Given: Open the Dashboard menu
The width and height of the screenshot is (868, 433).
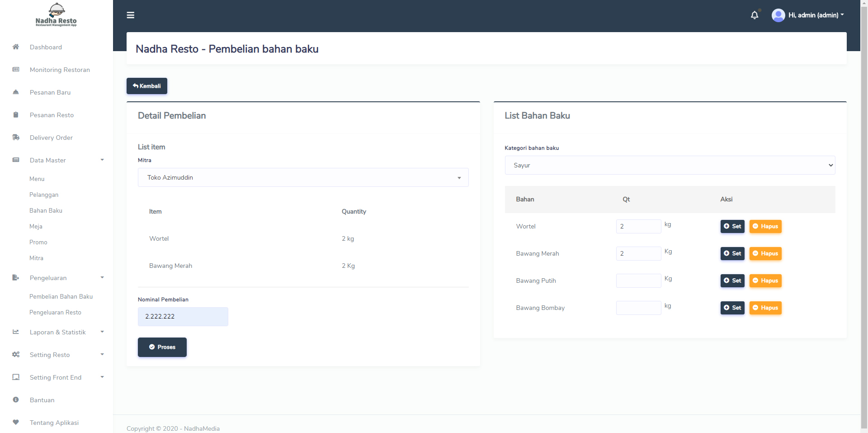Looking at the screenshot, I should coord(46,47).
